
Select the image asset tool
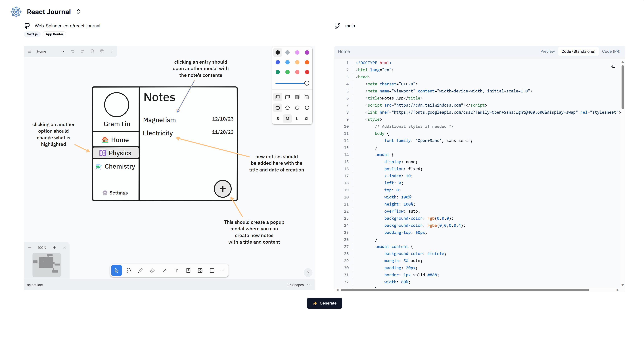(x=200, y=270)
